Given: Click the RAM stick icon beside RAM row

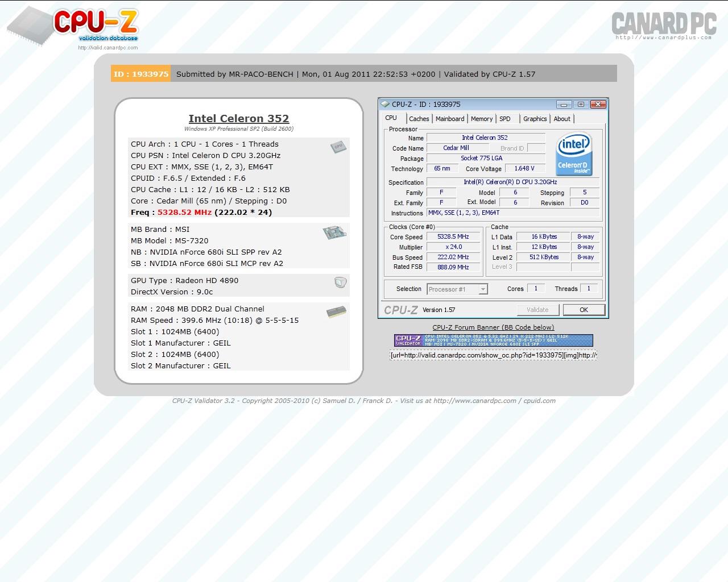Looking at the screenshot, I should (x=336, y=312).
